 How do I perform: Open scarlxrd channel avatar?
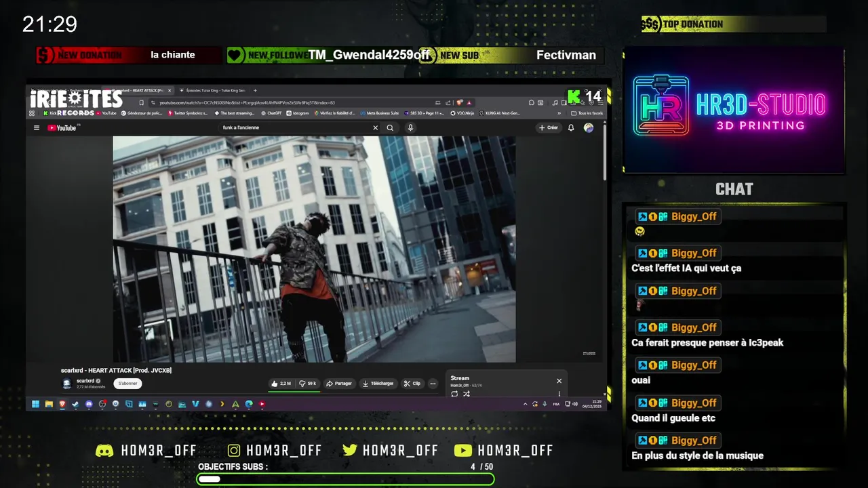(67, 384)
